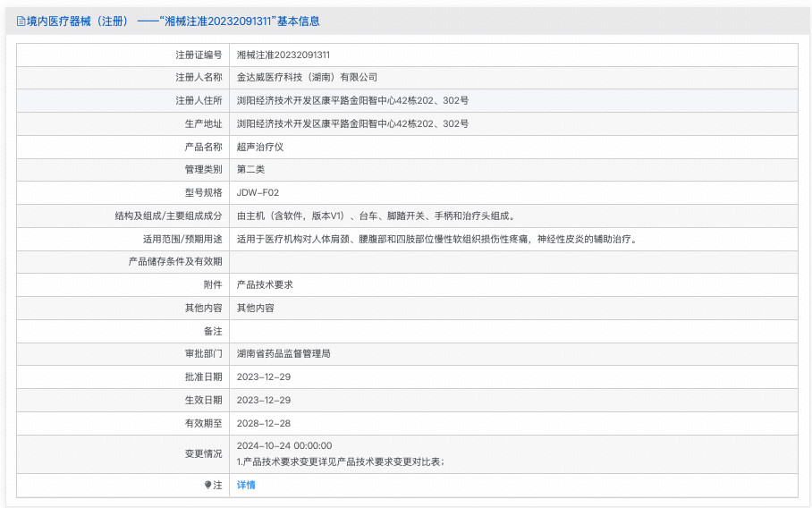Select registration number 湘械注准20232091311 in table
This screenshot has width=812, height=508.
(x=283, y=55)
